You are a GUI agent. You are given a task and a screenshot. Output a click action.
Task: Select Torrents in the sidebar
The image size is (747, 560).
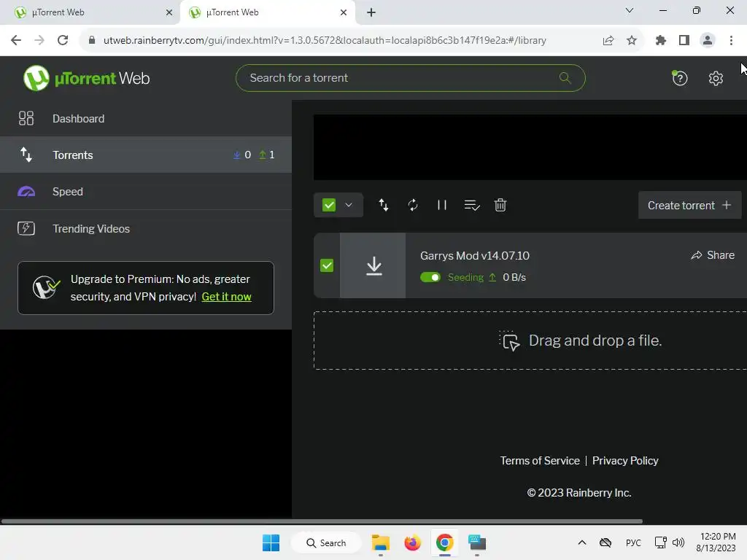click(146, 155)
